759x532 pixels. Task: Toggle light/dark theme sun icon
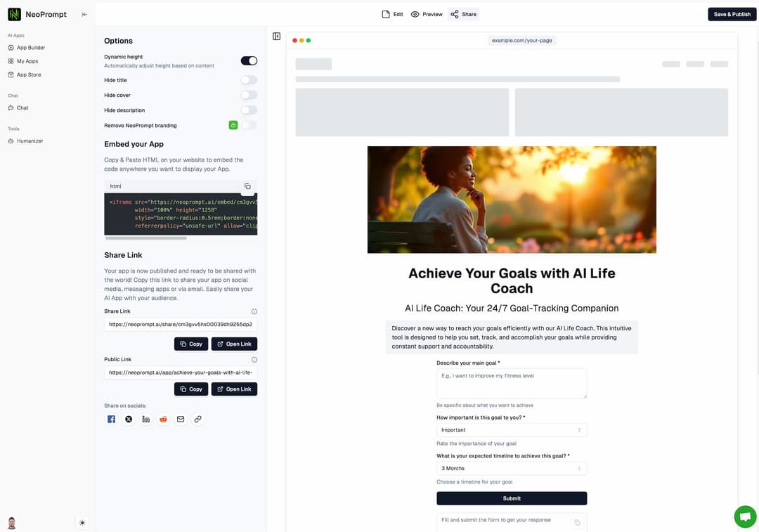82,523
